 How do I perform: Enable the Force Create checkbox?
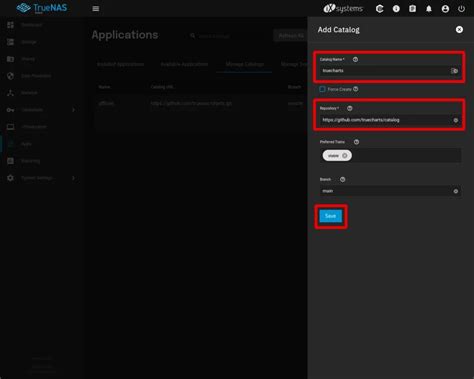click(322, 89)
